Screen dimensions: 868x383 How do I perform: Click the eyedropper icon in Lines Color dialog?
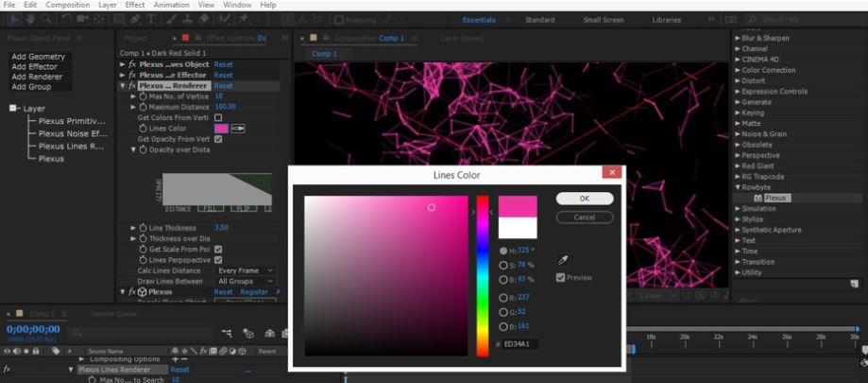pyautogui.click(x=565, y=260)
